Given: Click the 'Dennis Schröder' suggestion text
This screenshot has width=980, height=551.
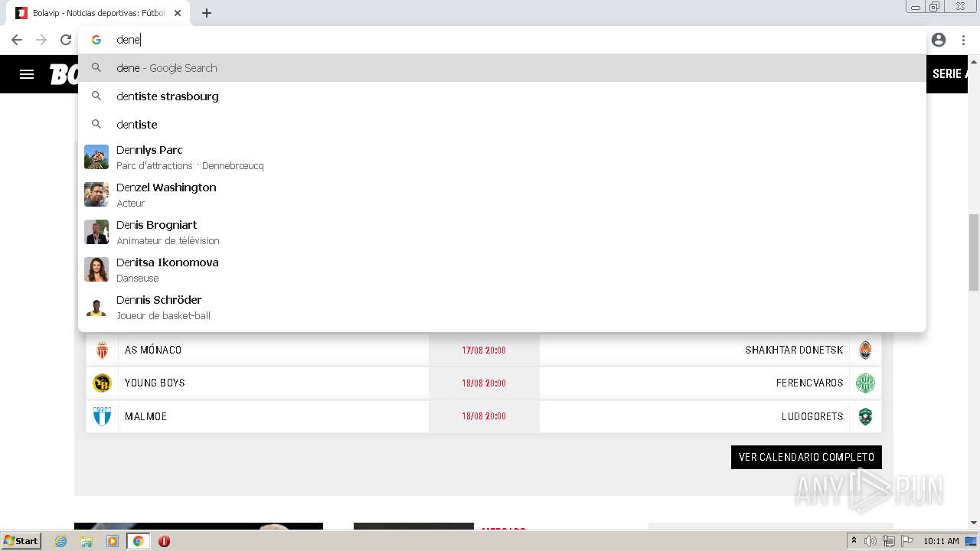Looking at the screenshot, I should (158, 300).
